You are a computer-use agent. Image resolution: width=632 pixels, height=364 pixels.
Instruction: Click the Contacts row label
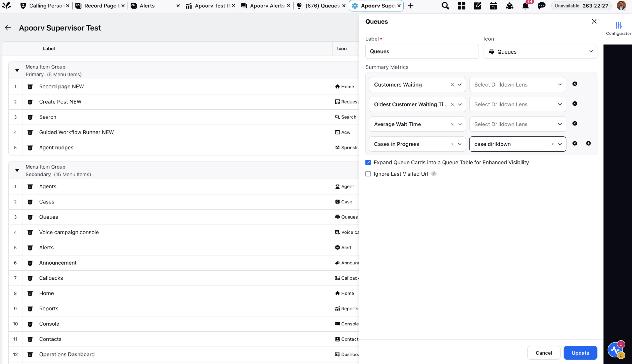(x=50, y=339)
